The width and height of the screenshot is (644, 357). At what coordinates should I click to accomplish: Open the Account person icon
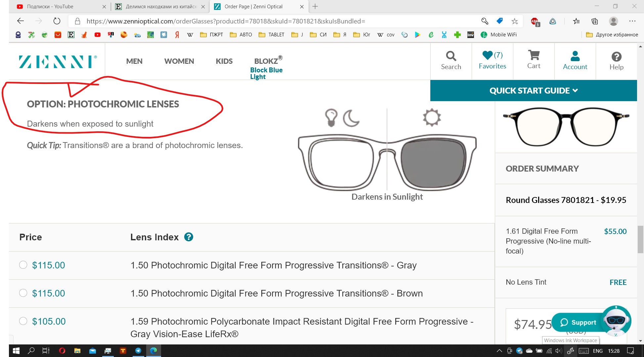(x=575, y=56)
